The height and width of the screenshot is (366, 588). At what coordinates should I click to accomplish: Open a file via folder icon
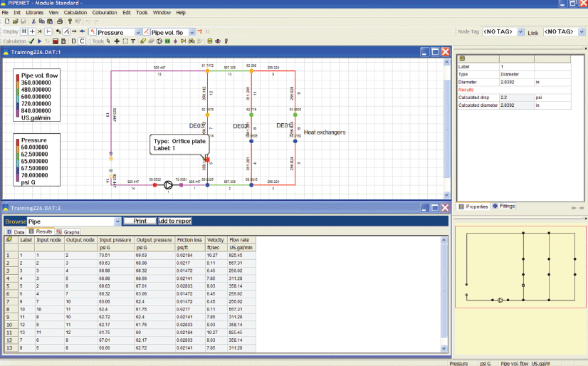(15, 22)
